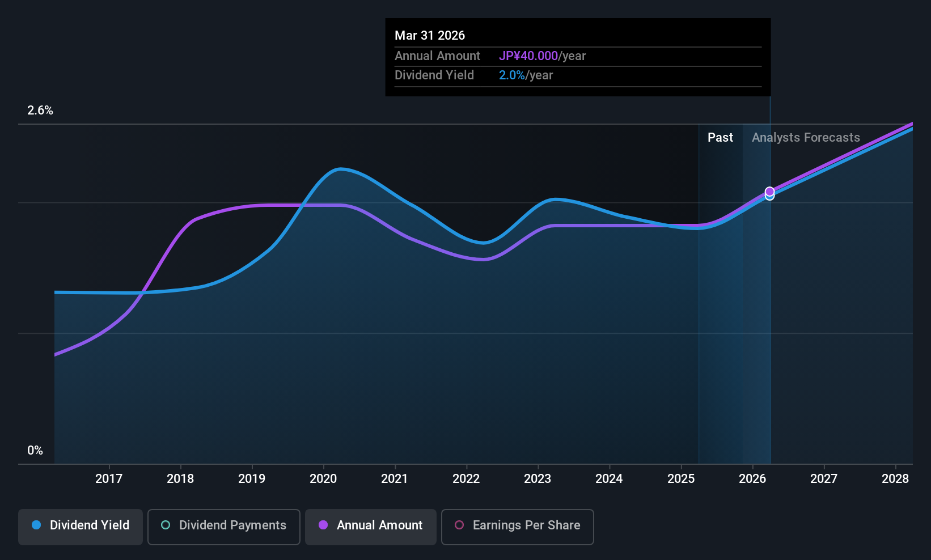This screenshot has height=560, width=931.
Task: Click the JP¥40.000 annual amount value in tooltip
Action: point(528,56)
